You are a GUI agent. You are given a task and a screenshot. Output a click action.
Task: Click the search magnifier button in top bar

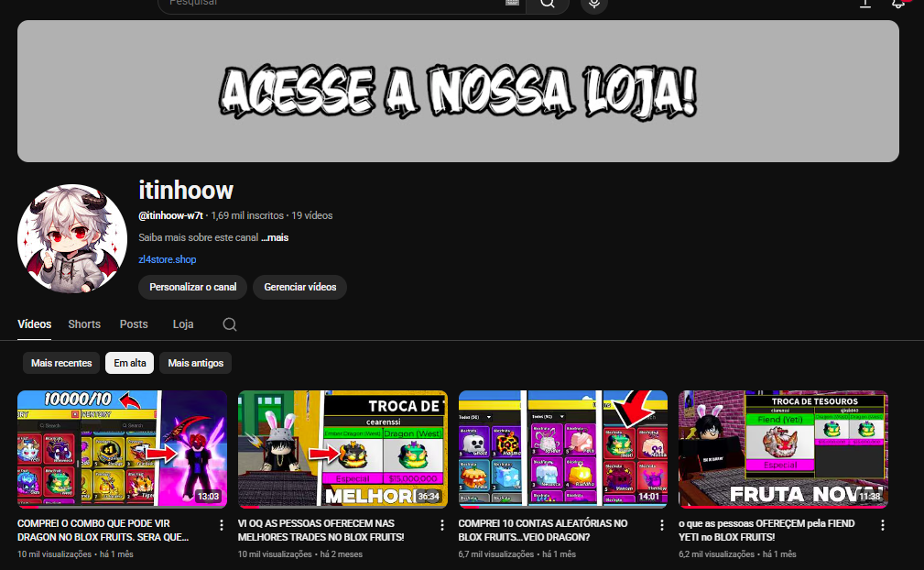pyautogui.click(x=548, y=4)
